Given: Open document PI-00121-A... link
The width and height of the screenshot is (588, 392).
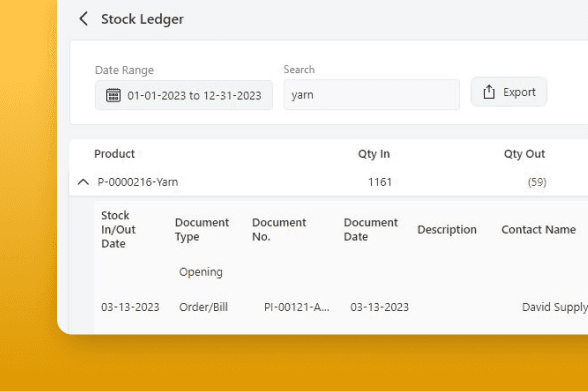Looking at the screenshot, I should click(x=297, y=307).
